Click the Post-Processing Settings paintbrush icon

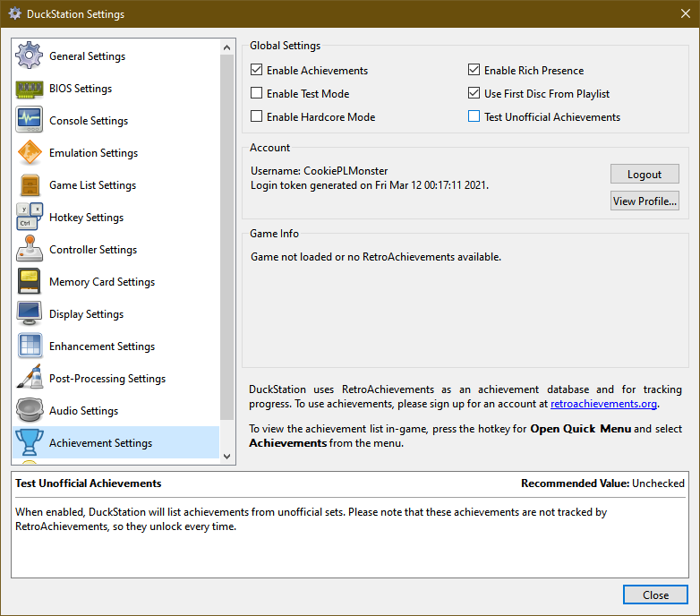coord(30,378)
